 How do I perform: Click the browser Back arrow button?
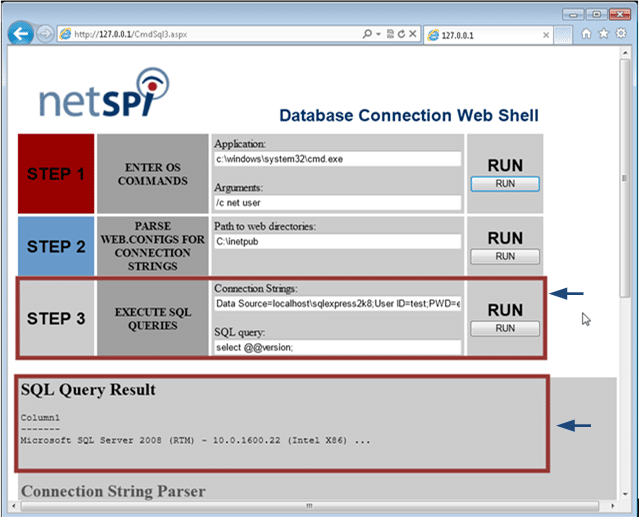point(20,34)
